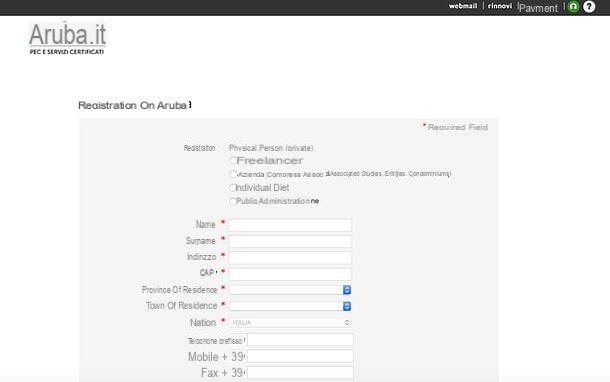Focus the Telephone prefix input field
Screen dimensions: 610x382
coord(300,340)
